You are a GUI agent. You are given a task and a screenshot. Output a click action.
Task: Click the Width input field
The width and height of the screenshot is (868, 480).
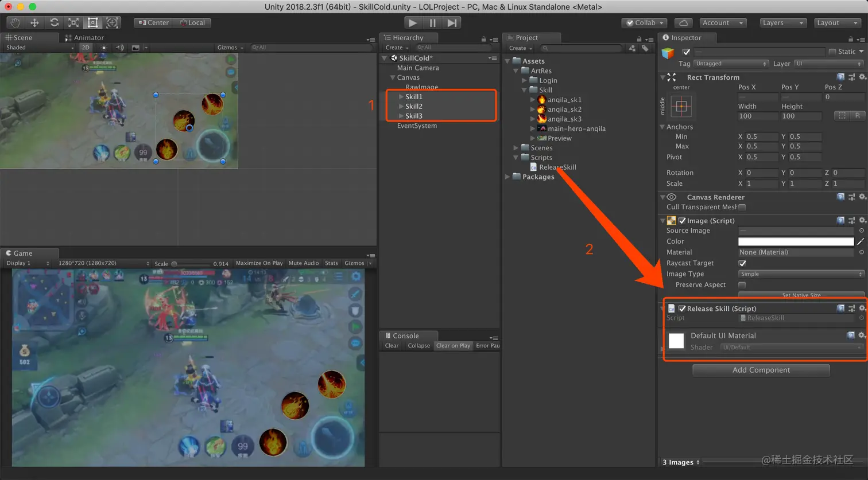(758, 116)
